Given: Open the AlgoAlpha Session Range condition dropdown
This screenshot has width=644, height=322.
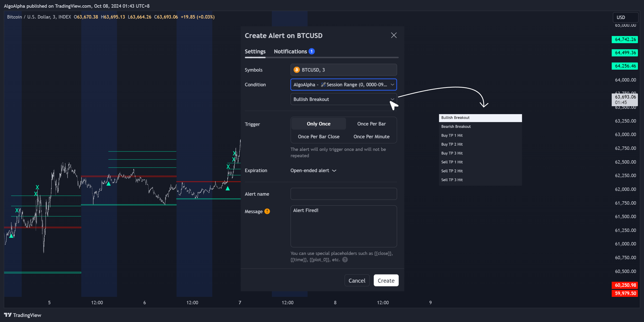Looking at the screenshot, I should point(344,85).
